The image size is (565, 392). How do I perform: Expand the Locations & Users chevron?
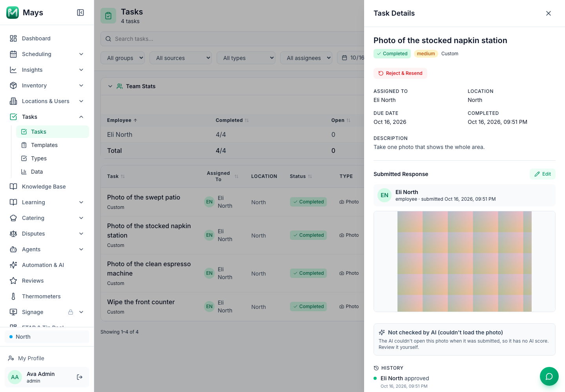(81, 101)
